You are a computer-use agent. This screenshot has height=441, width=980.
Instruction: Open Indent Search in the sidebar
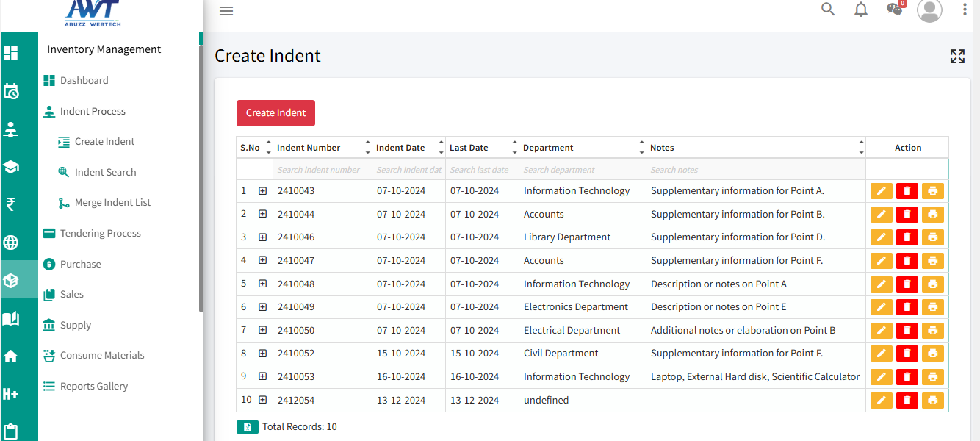105,172
